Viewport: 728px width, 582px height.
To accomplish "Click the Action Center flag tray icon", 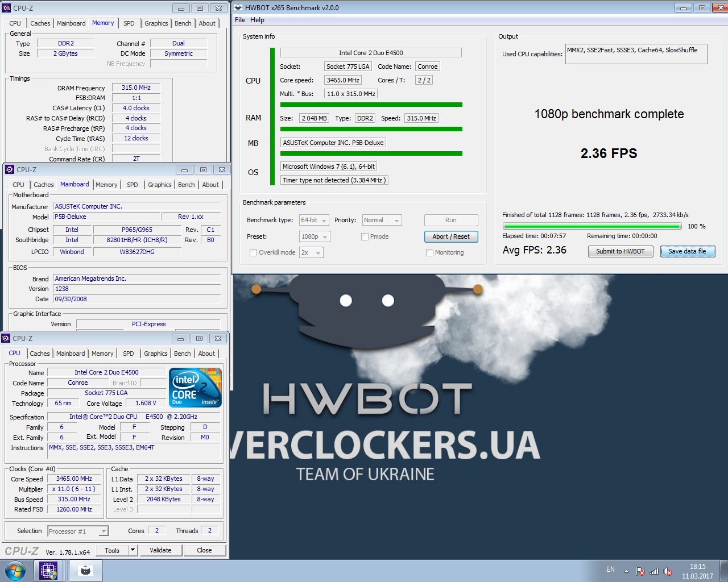I will [640, 571].
